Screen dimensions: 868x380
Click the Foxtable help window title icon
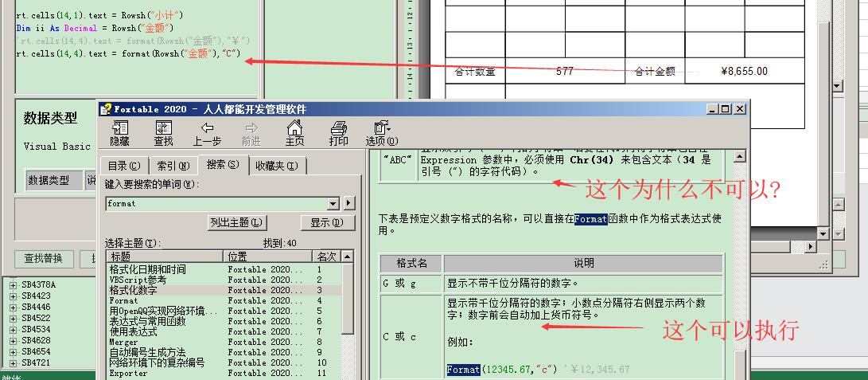106,109
